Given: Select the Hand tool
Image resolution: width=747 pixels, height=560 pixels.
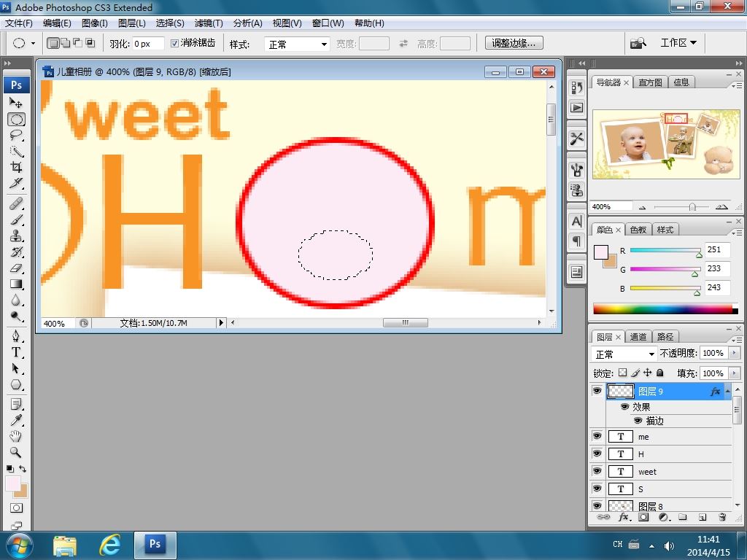Looking at the screenshot, I should click(16, 436).
